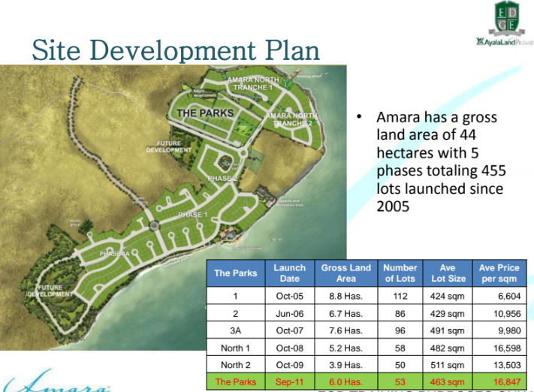Click the '8.8 Has.' cell

coord(346,296)
